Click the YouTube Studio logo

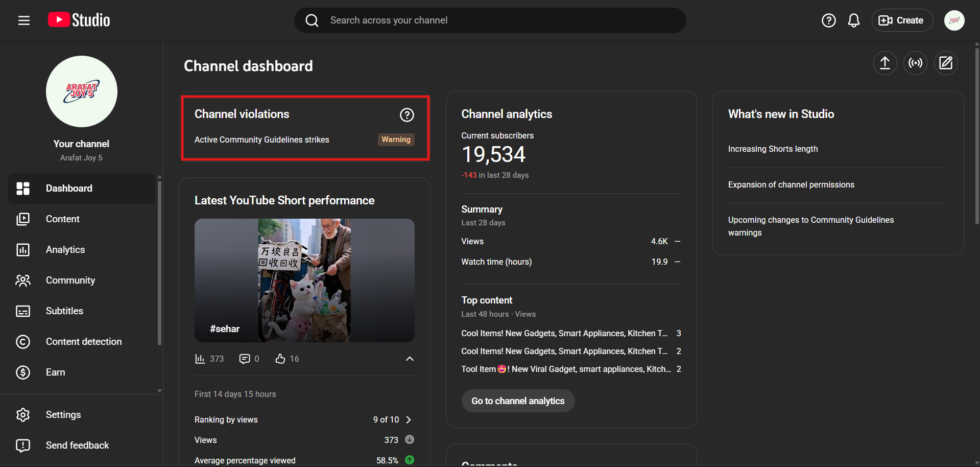click(79, 20)
